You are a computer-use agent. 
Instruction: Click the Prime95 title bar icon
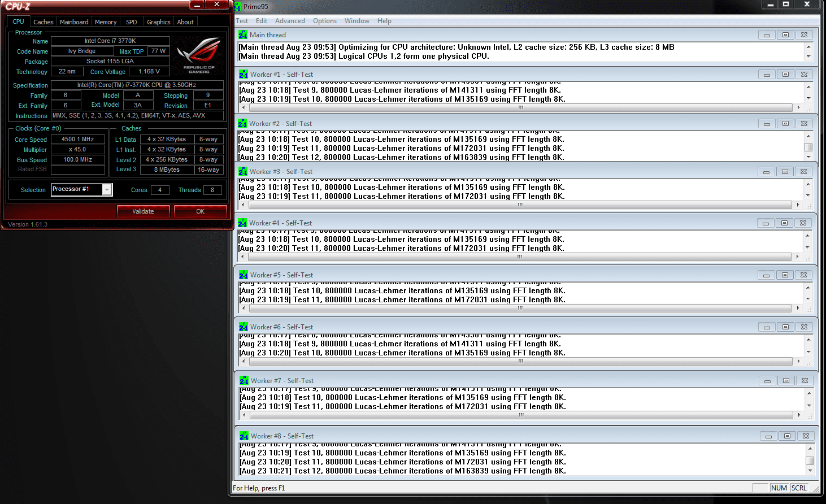[x=237, y=7]
